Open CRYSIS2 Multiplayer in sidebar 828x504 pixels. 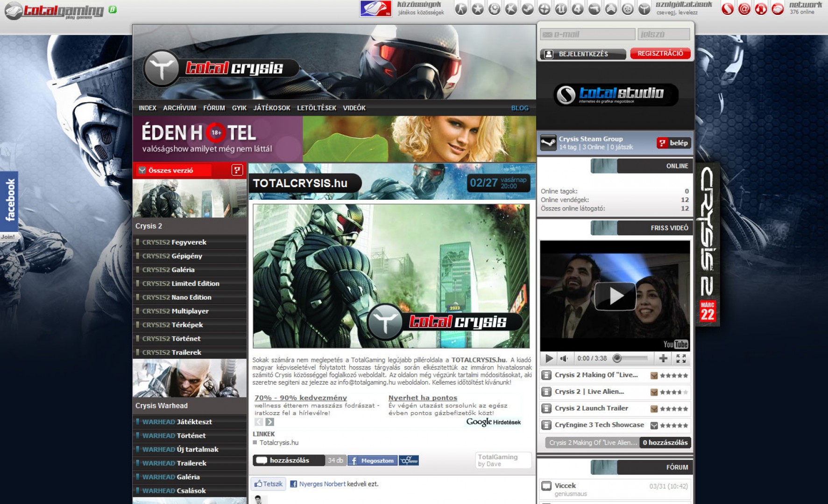[x=190, y=311]
